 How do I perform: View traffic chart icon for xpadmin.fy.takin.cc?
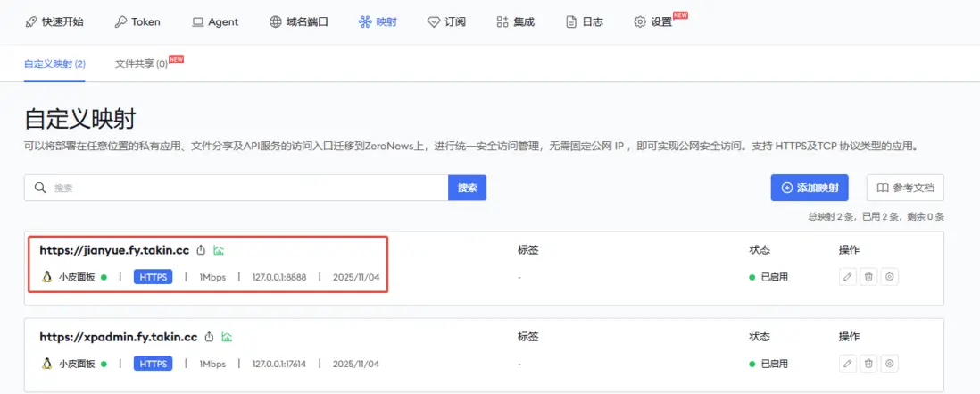[228, 337]
